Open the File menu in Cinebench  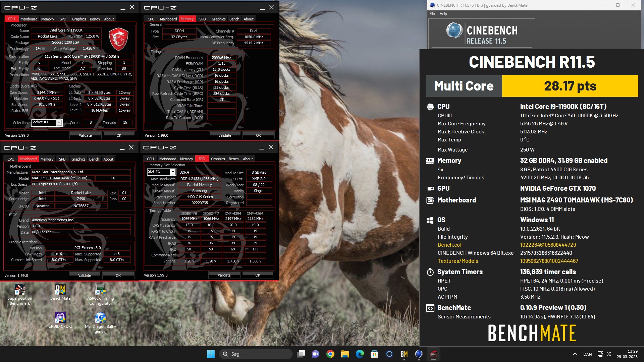click(x=432, y=14)
